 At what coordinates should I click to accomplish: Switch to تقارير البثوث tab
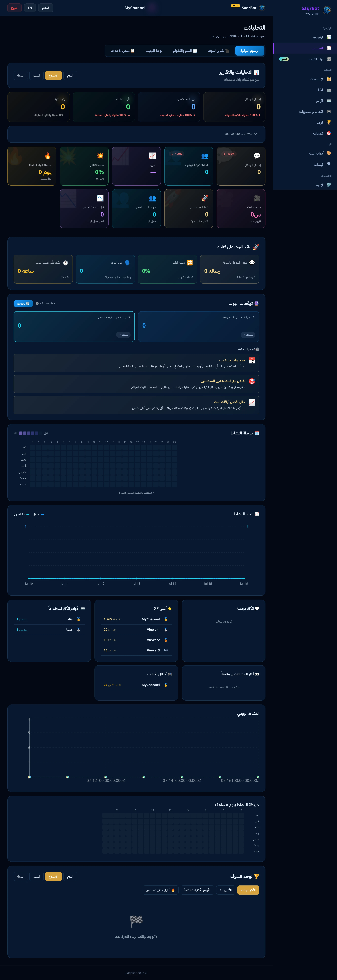[218, 51]
